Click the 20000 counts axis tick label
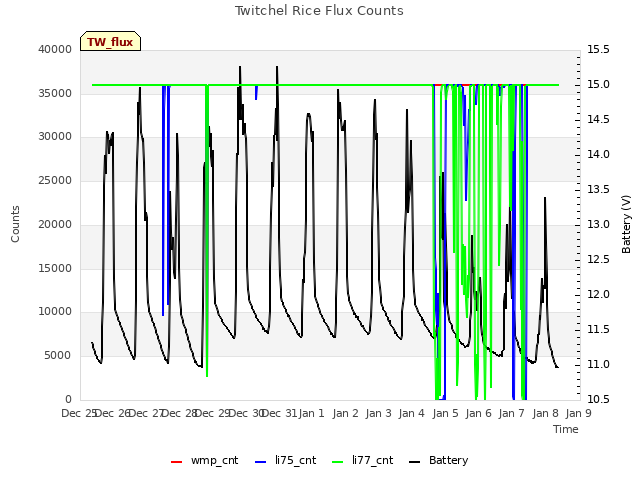The image size is (640, 480). click(x=55, y=224)
